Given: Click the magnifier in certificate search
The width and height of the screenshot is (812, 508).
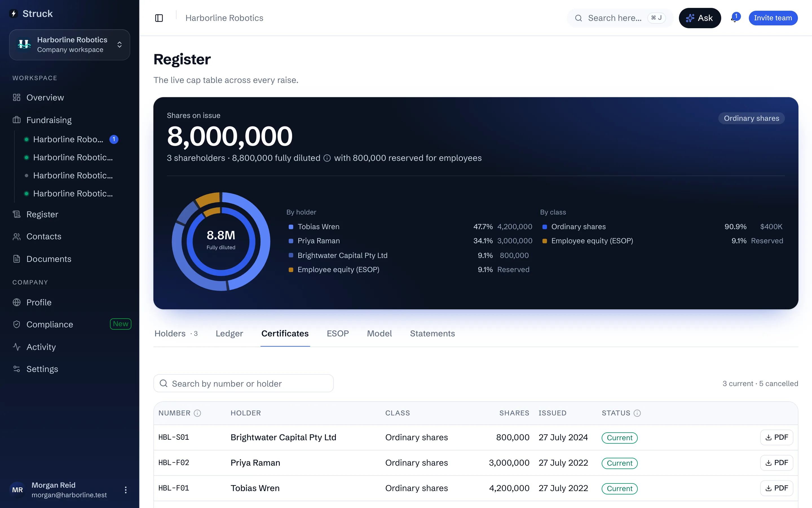Looking at the screenshot, I should click(x=164, y=383).
